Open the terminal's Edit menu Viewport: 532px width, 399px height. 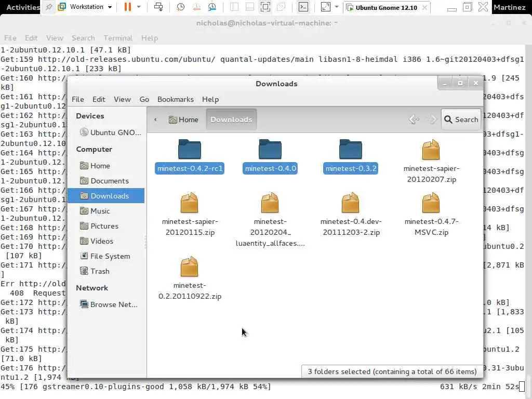[x=31, y=38]
